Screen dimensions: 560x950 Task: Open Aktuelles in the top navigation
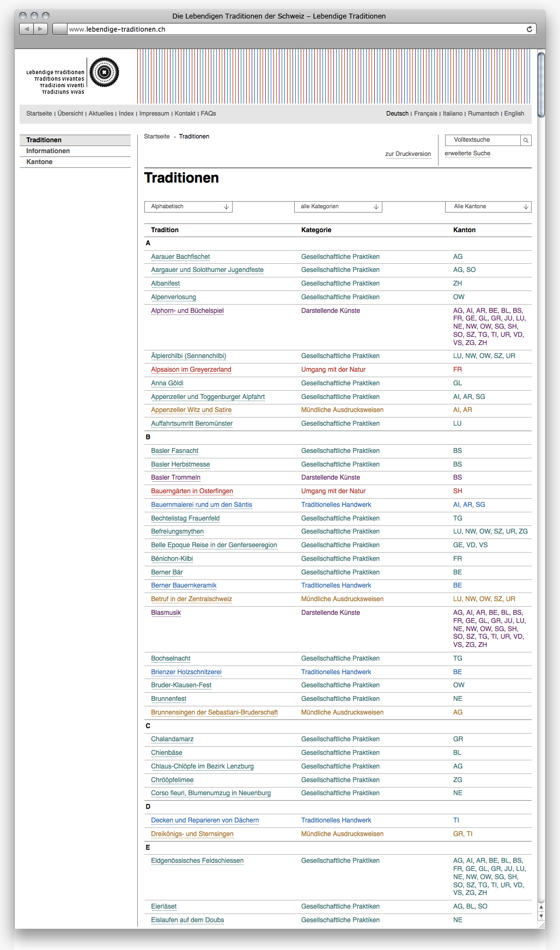click(101, 113)
